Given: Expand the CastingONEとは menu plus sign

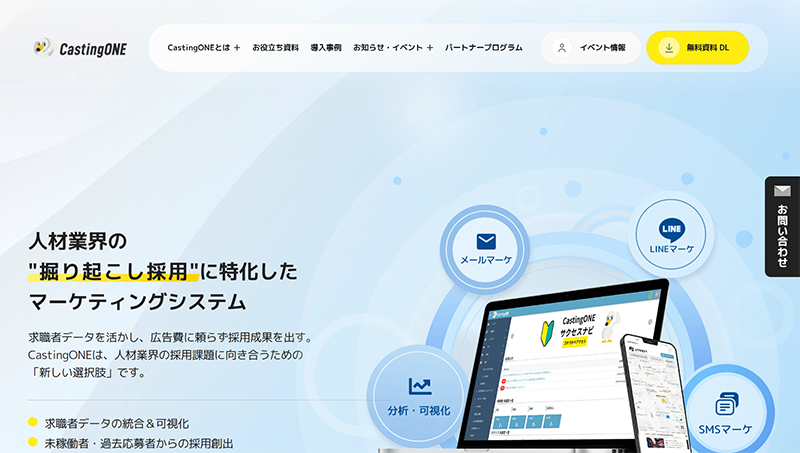Looking at the screenshot, I should tap(237, 48).
